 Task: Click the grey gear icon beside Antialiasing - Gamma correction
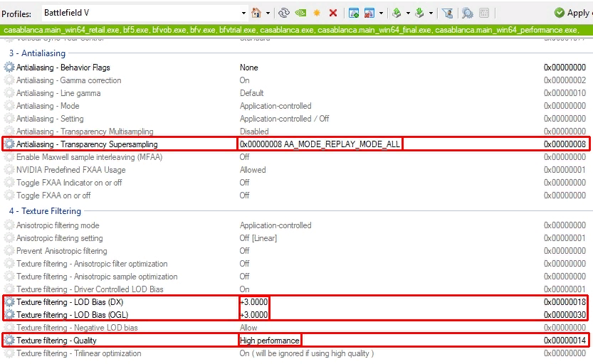[x=9, y=80]
